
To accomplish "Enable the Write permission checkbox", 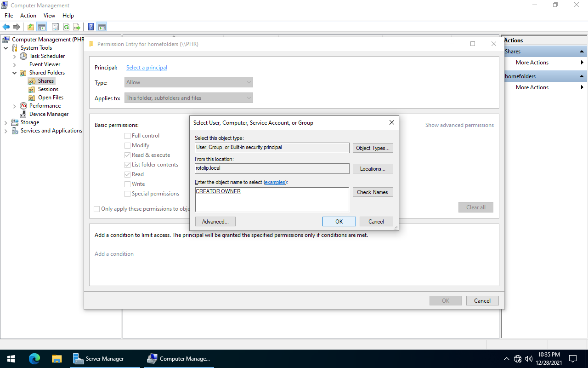I will tap(128, 184).
